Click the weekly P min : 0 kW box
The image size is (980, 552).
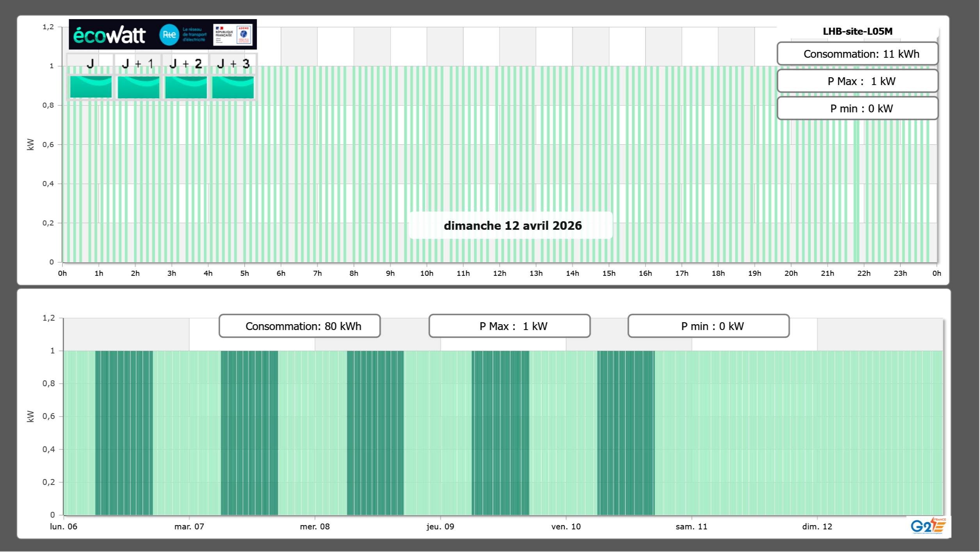[708, 326]
